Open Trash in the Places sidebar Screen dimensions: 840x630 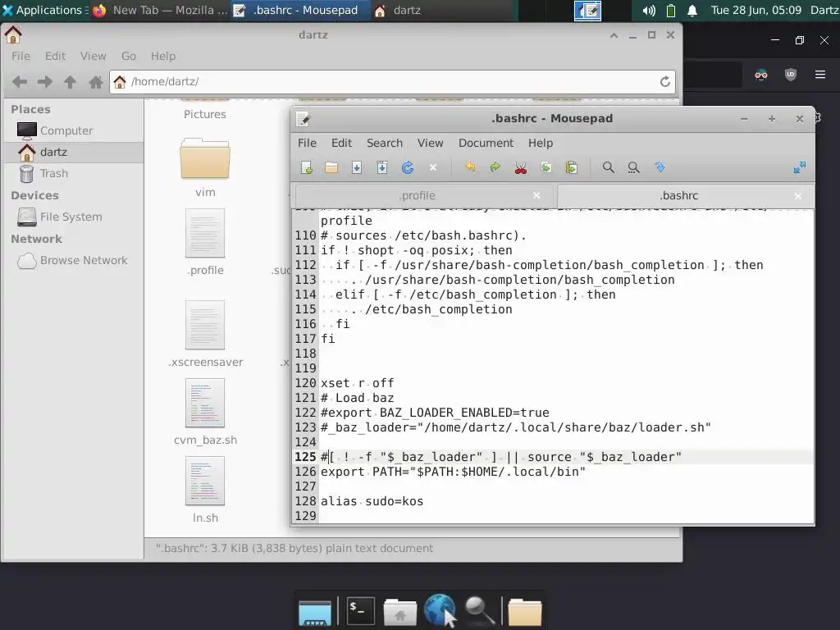[x=73, y=174]
